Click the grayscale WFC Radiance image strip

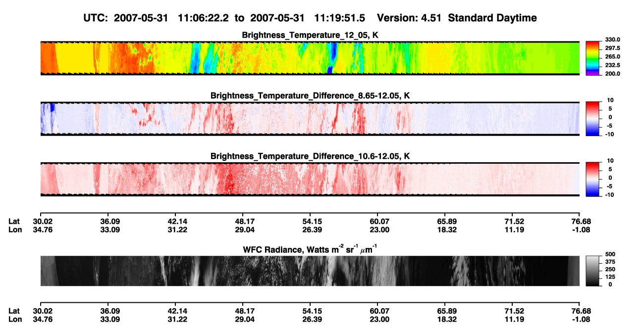click(x=310, y=271)
